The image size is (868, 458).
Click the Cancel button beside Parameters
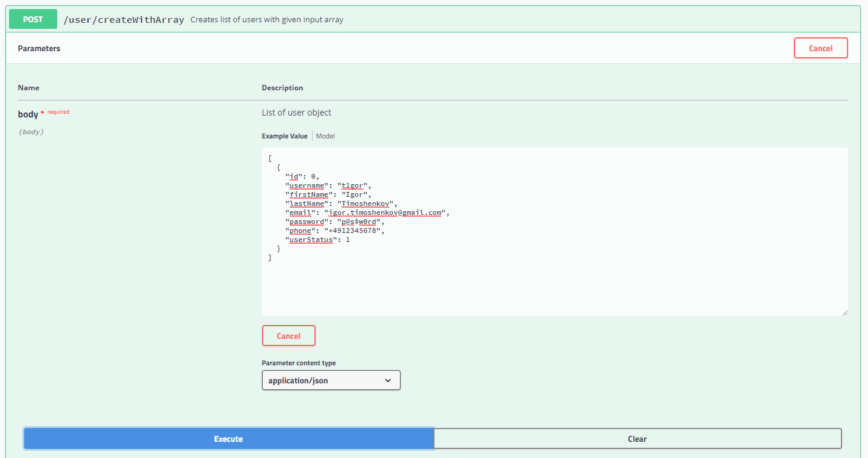[x=820, y=48]
